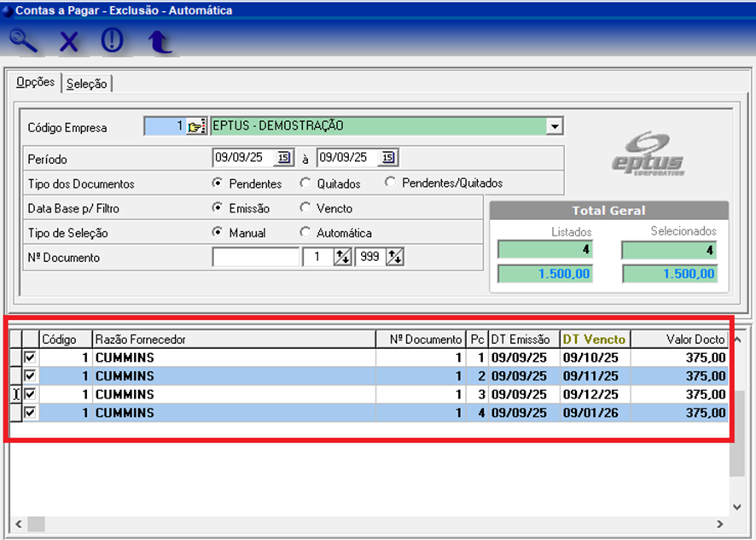
Task: Click the exclamation circle toolbar icon
Action: (x=112, y=40)
